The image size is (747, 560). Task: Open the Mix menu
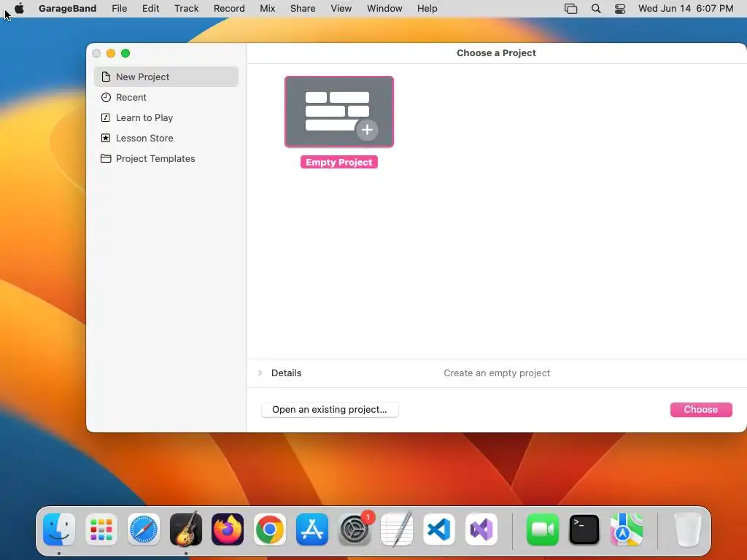point(267,9)
